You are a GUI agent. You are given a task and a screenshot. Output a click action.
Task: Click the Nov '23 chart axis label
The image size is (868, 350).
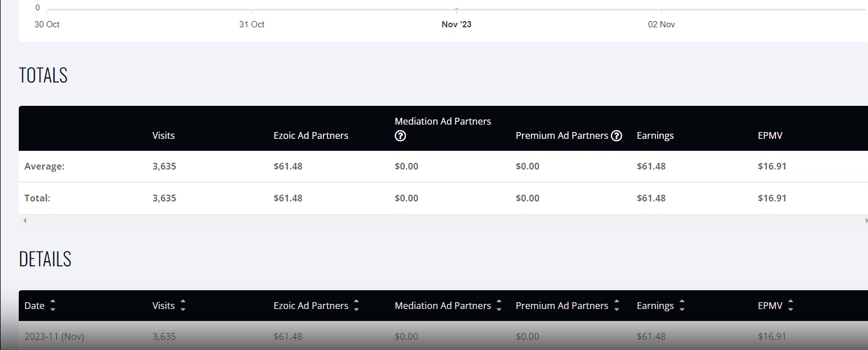(456, 24)
